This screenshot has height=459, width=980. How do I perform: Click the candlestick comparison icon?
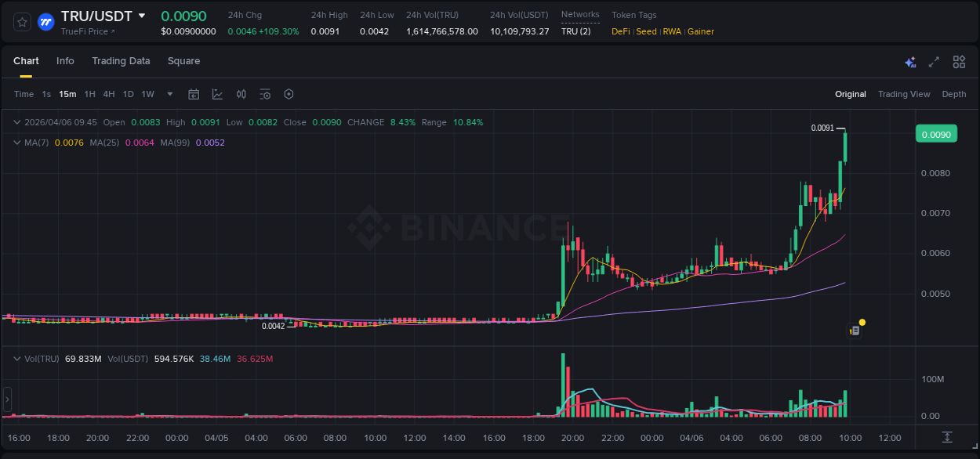click(241, 93)
